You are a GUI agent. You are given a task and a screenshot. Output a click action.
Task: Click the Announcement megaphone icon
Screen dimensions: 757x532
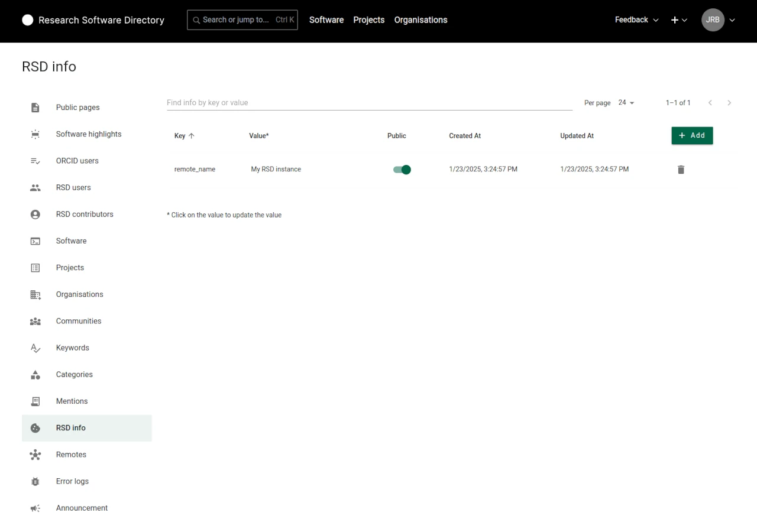[x=35, y=508]
